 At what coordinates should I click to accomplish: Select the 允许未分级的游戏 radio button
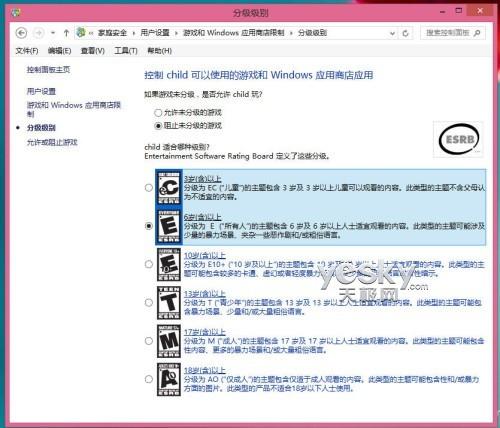pyautogui.click(x=158, y=113)
